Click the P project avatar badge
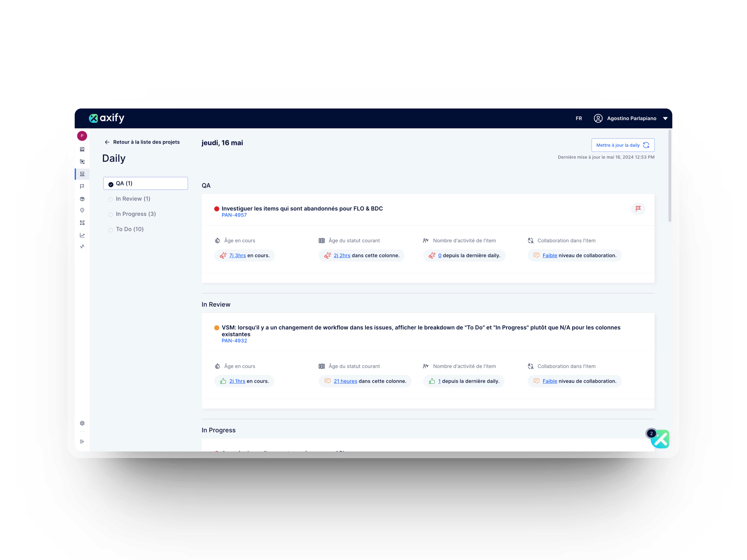This screenshot has height=560, width=747. pos(82,136)
